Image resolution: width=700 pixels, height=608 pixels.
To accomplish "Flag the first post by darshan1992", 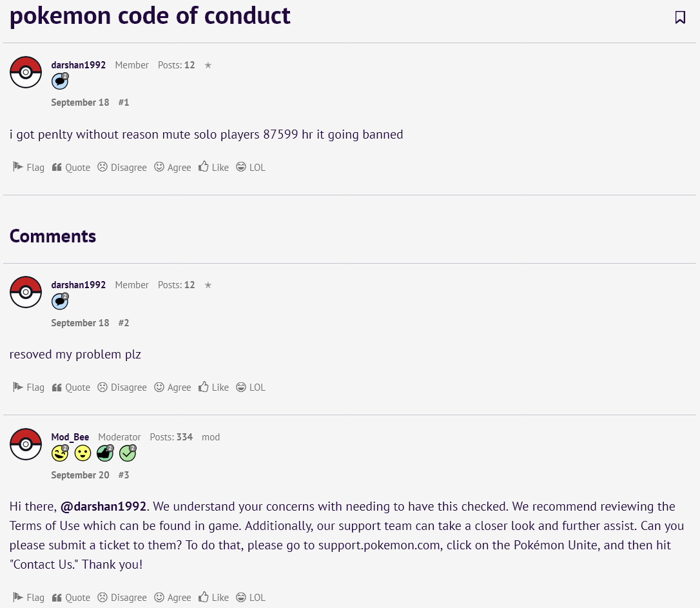I will click(x=28, y=167).
